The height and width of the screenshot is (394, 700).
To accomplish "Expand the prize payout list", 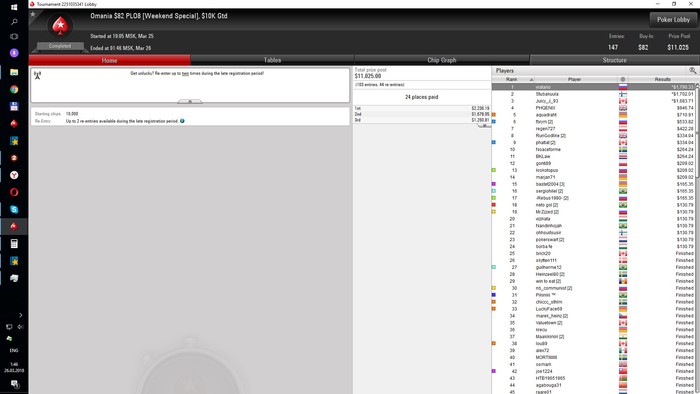I will pyautogui.click(x=484, y=125).
